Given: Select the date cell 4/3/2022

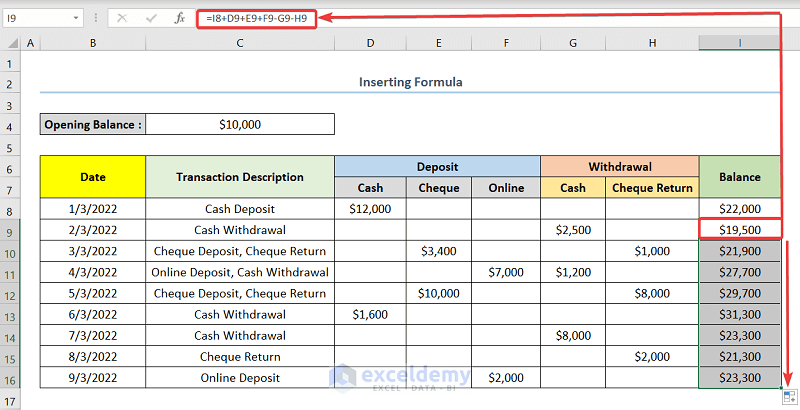Looking at the screenshot, I should coord(93,272).
